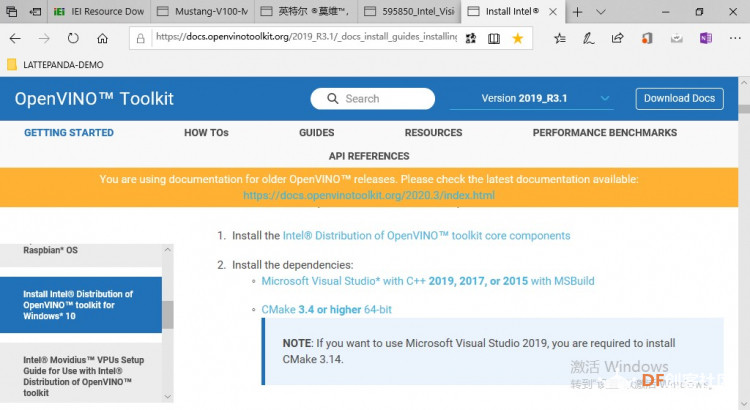The image size is (750, 410).
Task: Click page scrollbar up arrow
Action: [x=744, y=83]
